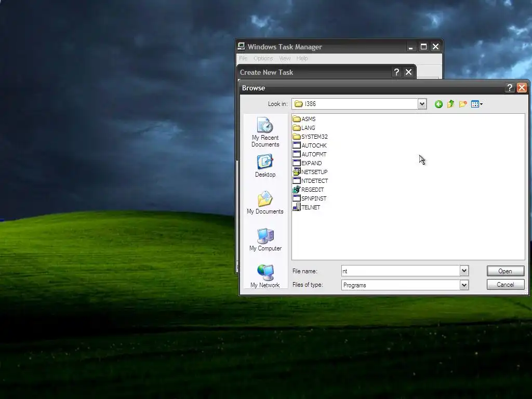Select the AUTOFMT program file

[310, 154]
